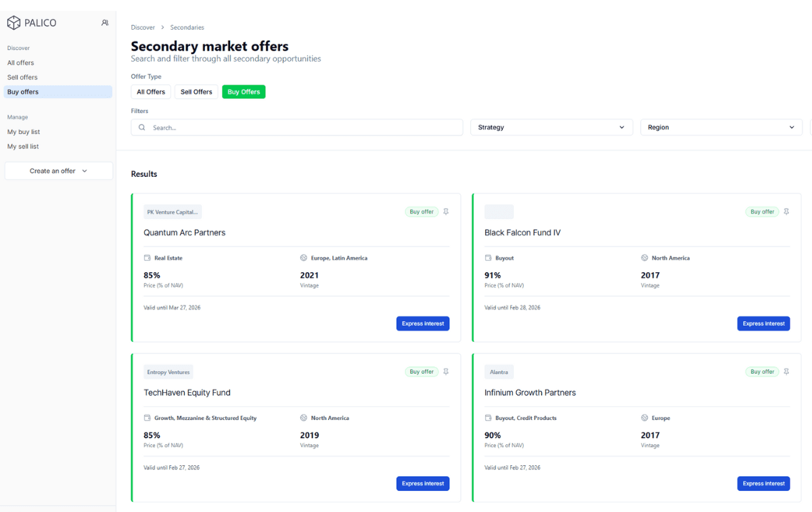Open Sell offers in the sidebar
The width and height of the screenshot is (812, 512).
point(22,77)
